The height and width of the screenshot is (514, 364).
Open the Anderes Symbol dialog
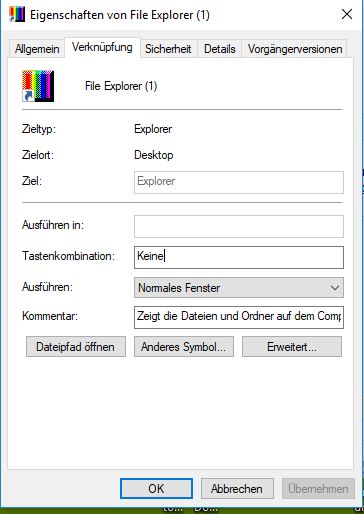tap(184, 347)
